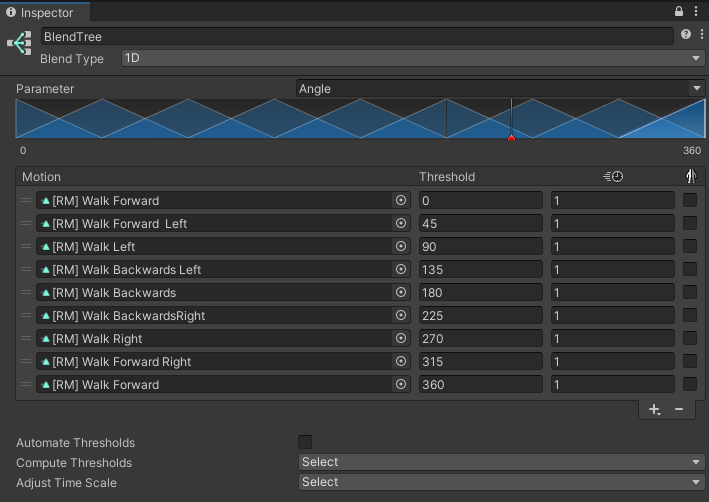Toggle mirror for Walk Forward Right
709x502 pixels.
(690, 361)
